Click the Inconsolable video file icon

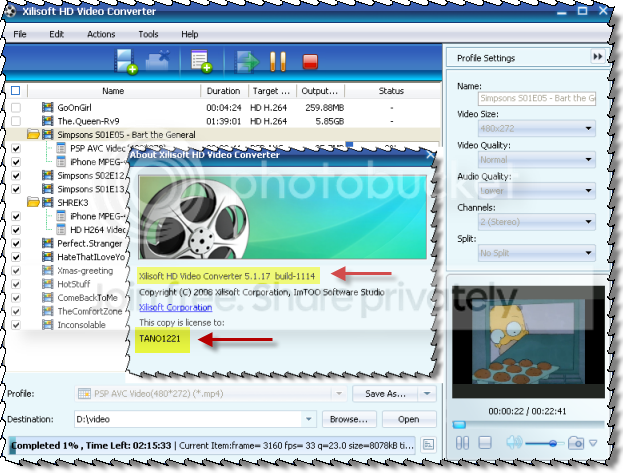tap(47, 325)
